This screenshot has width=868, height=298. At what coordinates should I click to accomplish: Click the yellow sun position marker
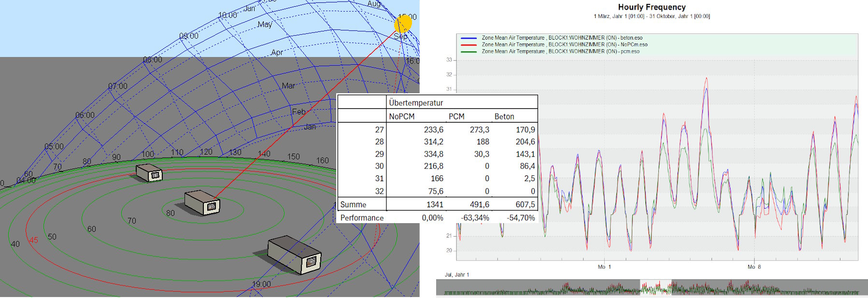[403, 24]
